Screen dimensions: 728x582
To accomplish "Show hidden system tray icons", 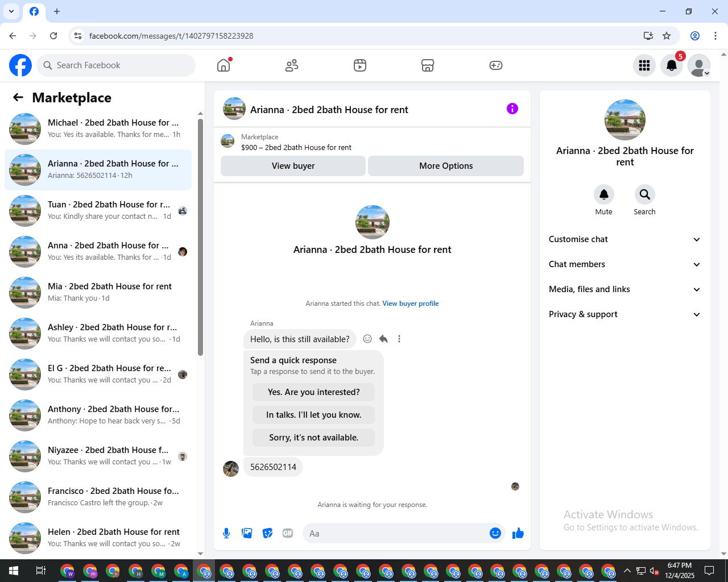I will point(627,571).
